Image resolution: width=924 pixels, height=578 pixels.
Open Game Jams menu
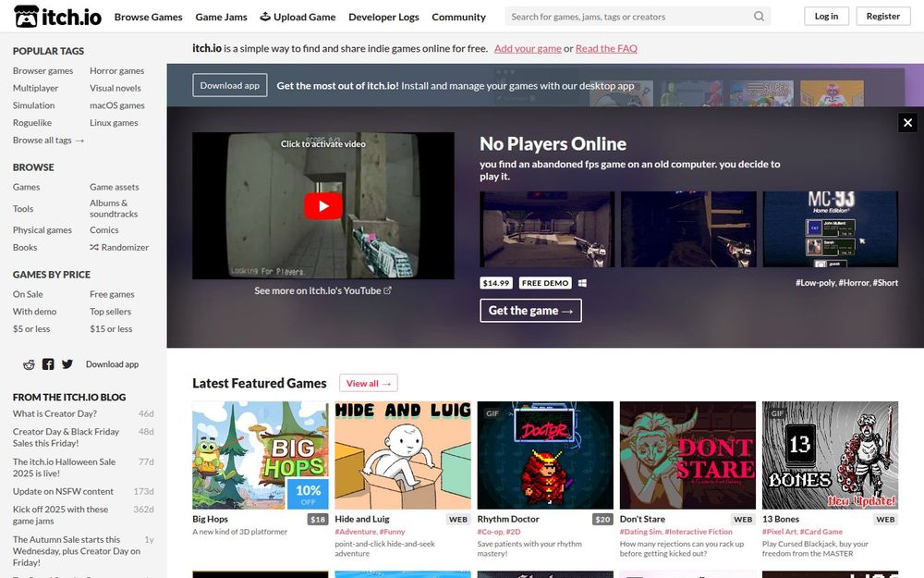pos(221,17)
